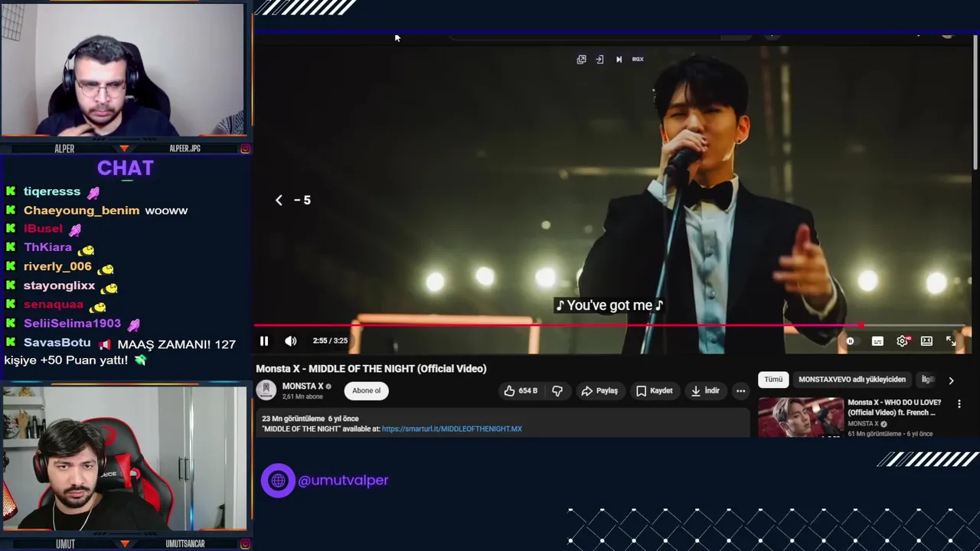The width and height of the screenshot is (980, 551).
Task: Click the rewind 5 seconds indicator
Action: (x=292, y=200)
